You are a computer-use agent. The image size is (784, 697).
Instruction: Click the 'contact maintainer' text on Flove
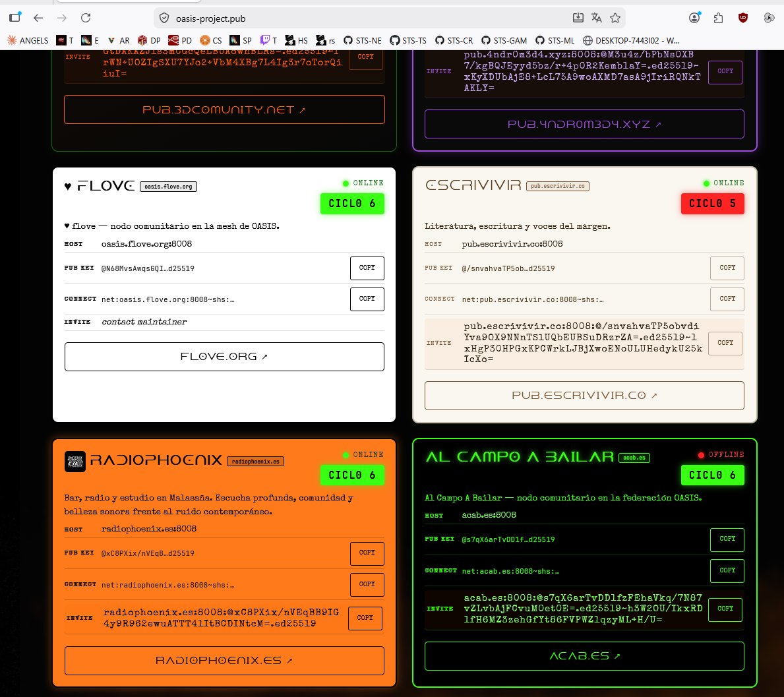tap(144, 322)
